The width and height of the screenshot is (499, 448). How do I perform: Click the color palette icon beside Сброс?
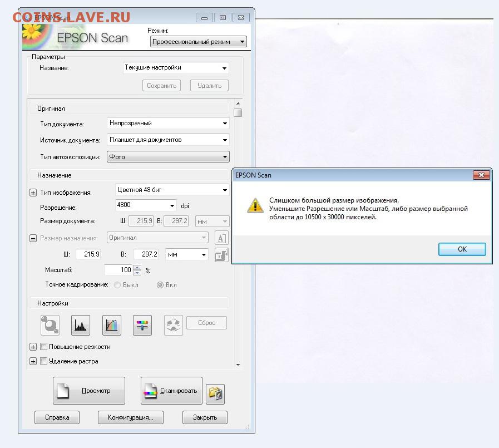coord(174,325)
